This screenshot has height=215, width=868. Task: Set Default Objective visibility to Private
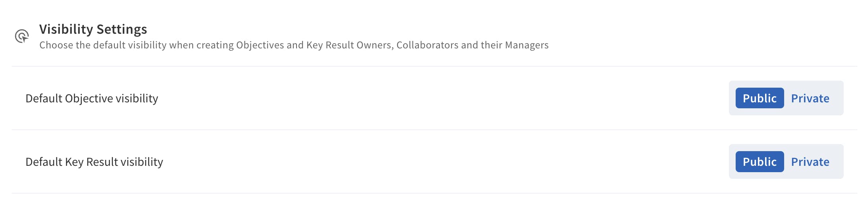[810, 98]
